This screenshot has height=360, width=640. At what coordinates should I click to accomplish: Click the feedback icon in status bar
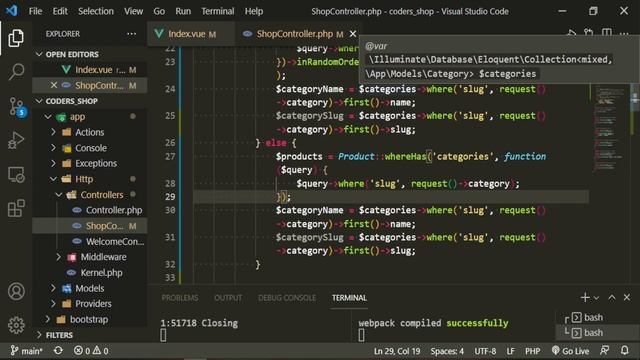tap(604, 351)
